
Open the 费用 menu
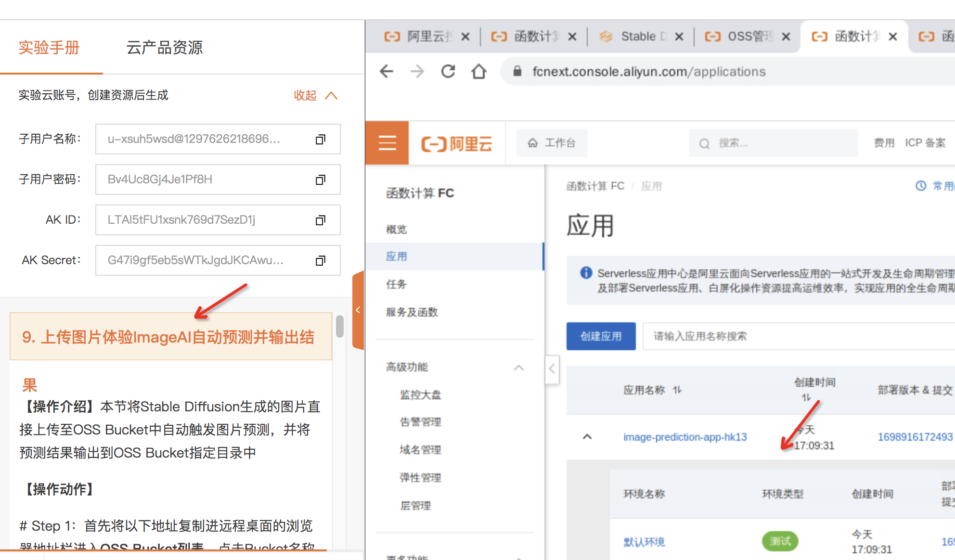(884, 143)
